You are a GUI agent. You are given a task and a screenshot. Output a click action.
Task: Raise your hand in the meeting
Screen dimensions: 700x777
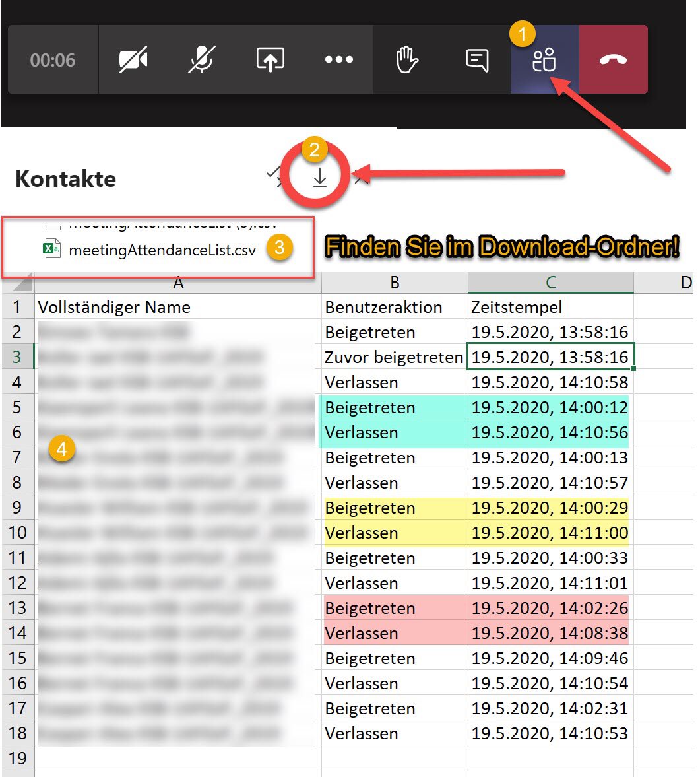[407, 59]
